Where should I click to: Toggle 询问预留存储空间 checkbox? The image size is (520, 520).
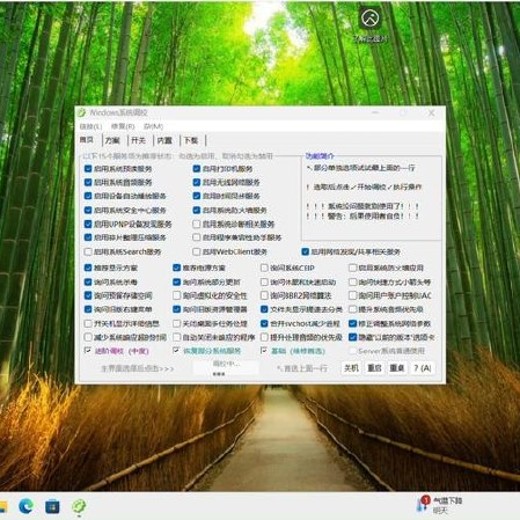coord(88,295)
